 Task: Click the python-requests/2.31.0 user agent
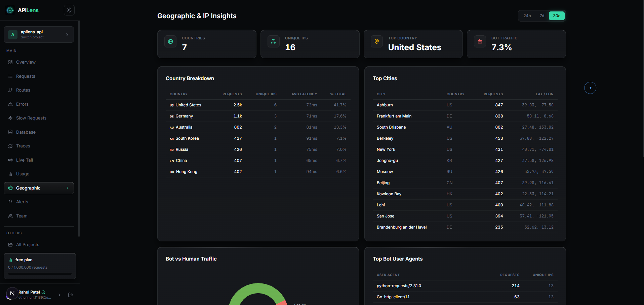click(399, 286)
